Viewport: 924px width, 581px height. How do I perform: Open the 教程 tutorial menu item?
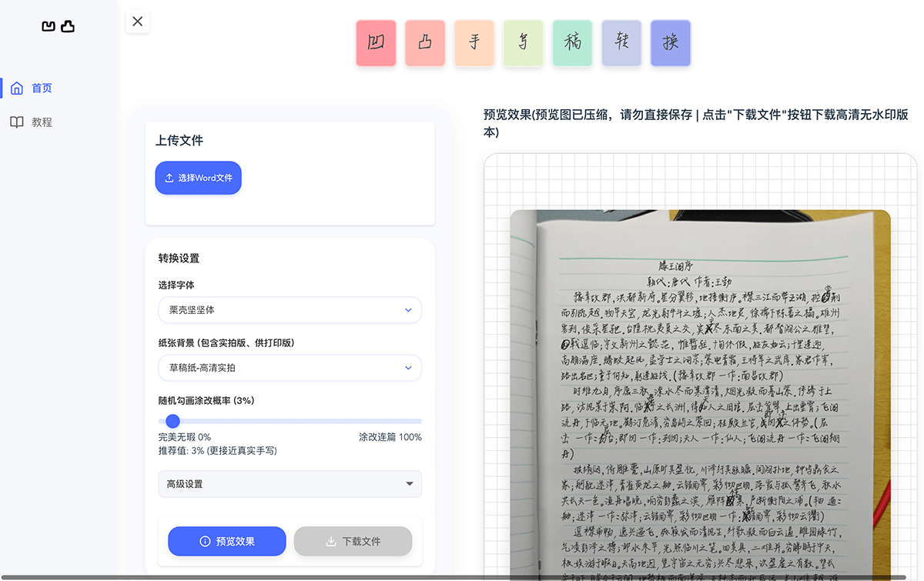coord(42,122)
